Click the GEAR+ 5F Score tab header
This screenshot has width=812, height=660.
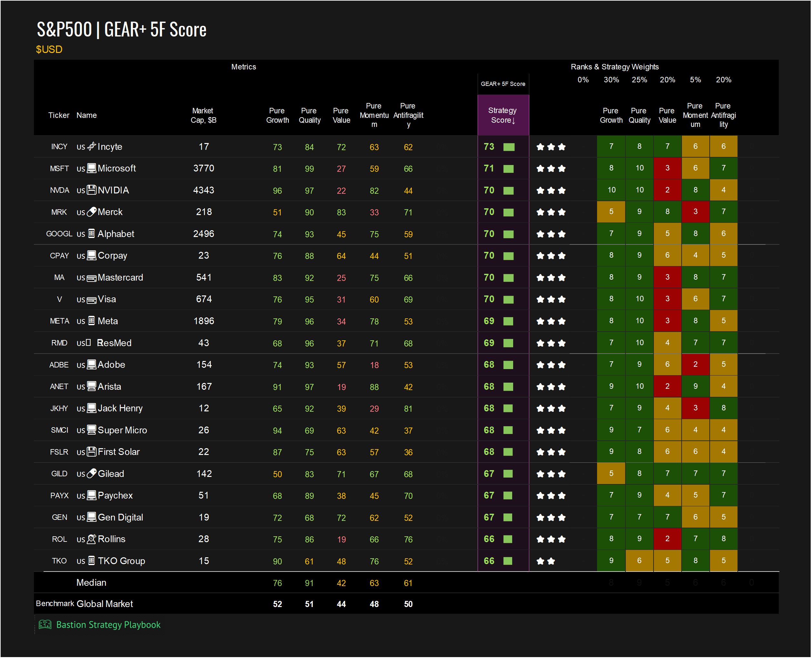coord(503,84)
